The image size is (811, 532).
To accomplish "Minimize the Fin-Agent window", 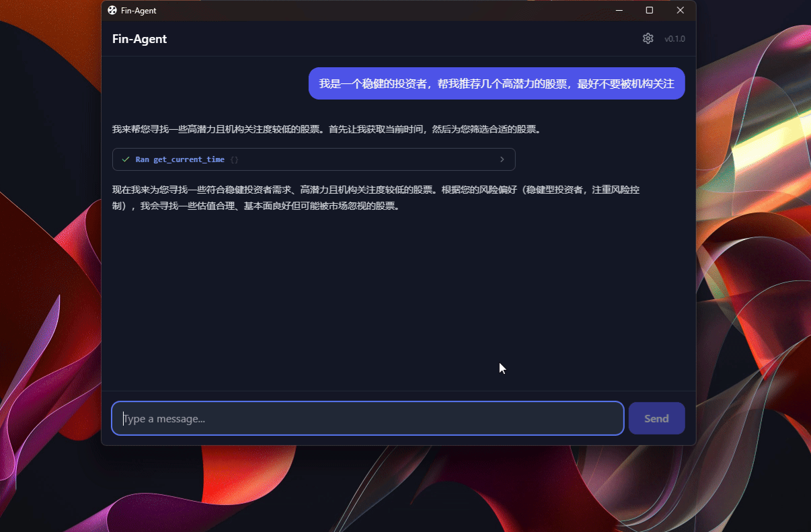I will point(618,10).
